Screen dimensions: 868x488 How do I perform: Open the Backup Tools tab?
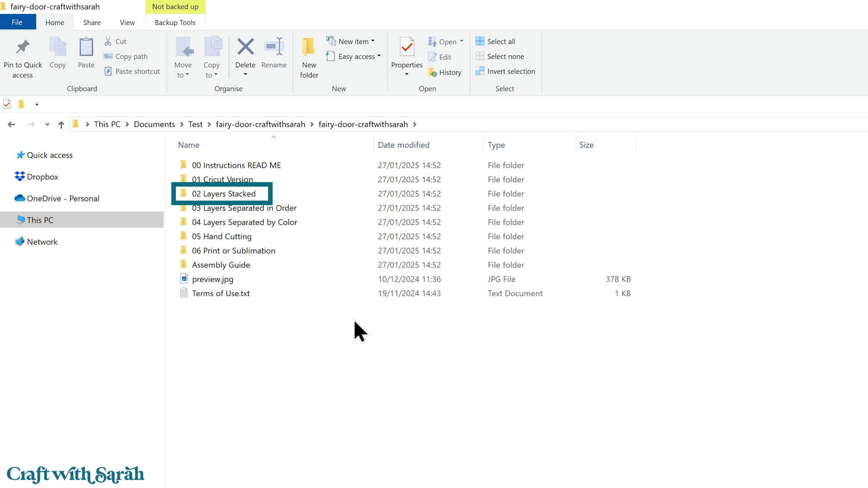(x=175, y=23)
